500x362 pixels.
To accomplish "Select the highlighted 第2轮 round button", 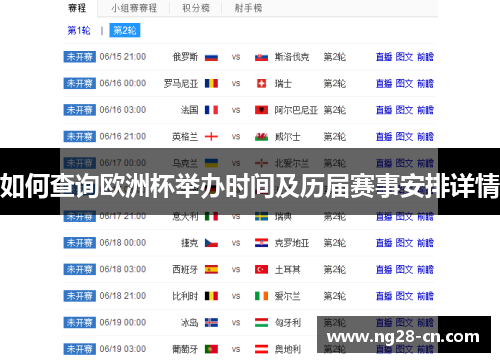I will coord(125,30).
